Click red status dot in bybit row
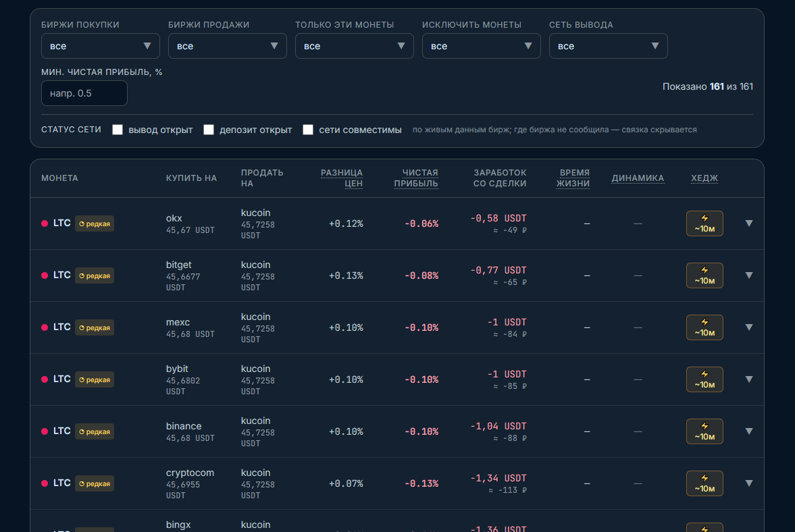795x532 pixels. coord(45,379)
